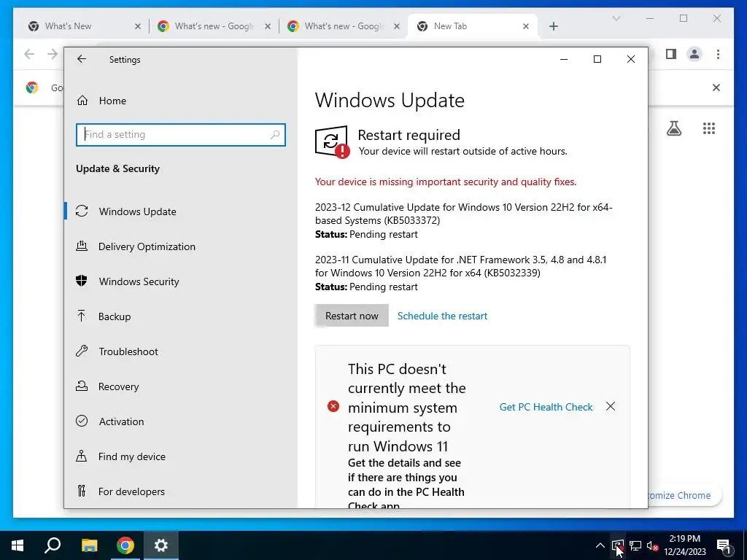The height and width of the screenshot is (560, 747).
Task: Click the search magnifier in Find a setting
Action: 275,135
